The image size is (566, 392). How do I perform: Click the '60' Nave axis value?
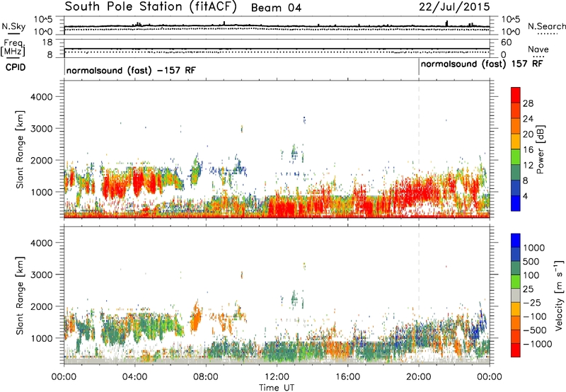506,42
